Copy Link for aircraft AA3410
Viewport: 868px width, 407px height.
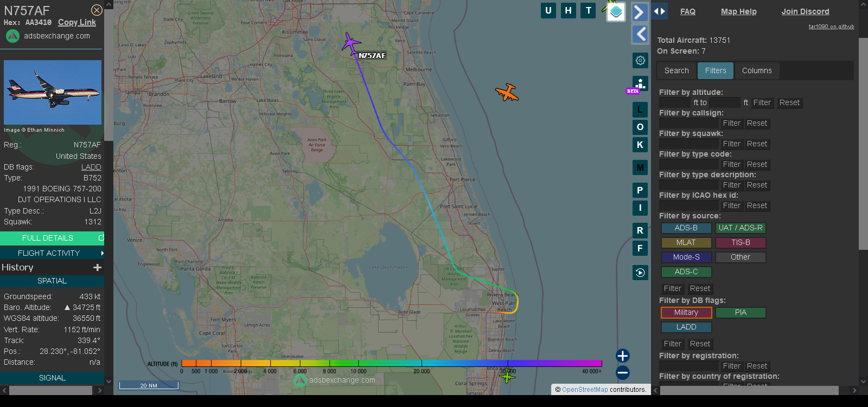tap(76, 22)
